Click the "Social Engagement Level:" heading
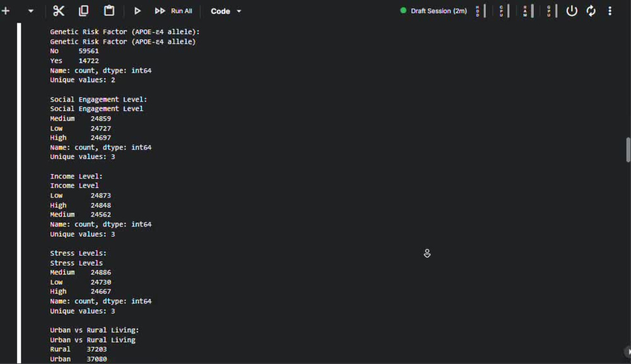The height and width of the screenshot is (364, 631). tap(98, 99)
